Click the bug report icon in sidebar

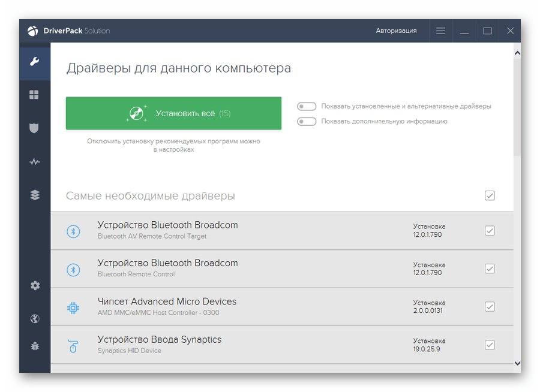[35, 346]
